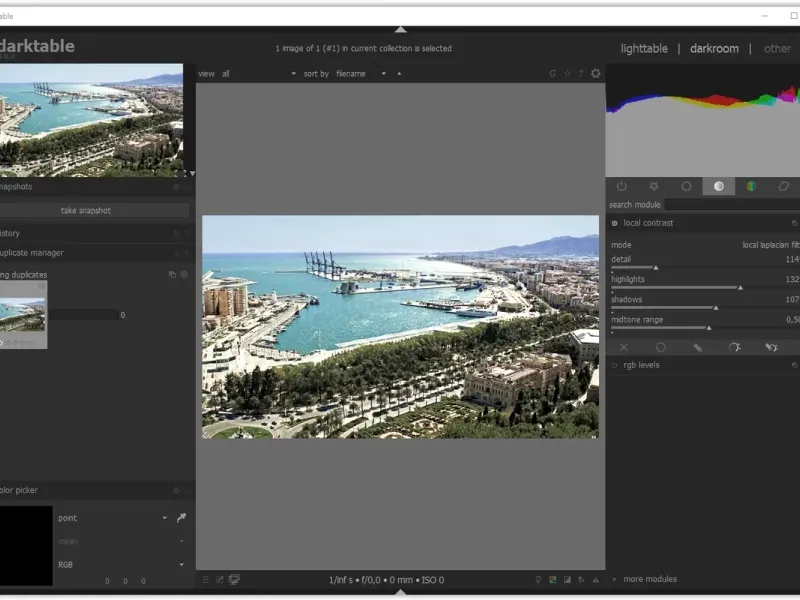Toggle gamut check warning triangle

click(x=595, y=580)
